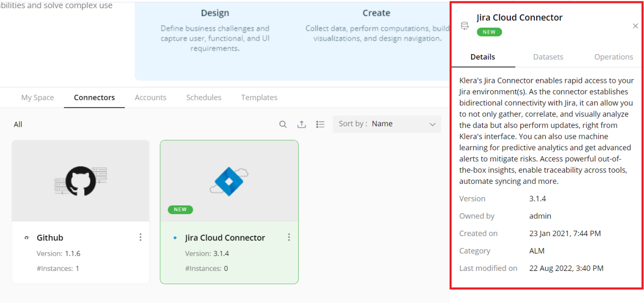The width and height of the screenshot is (644, 303).
Task: Switch to list view icon
Action: click(320, 124)
